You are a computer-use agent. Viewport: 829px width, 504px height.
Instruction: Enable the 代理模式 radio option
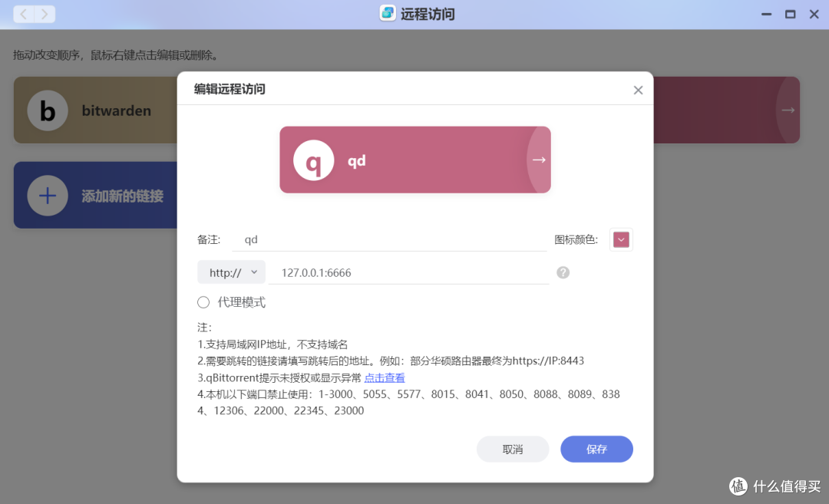(x=203, y=302)
